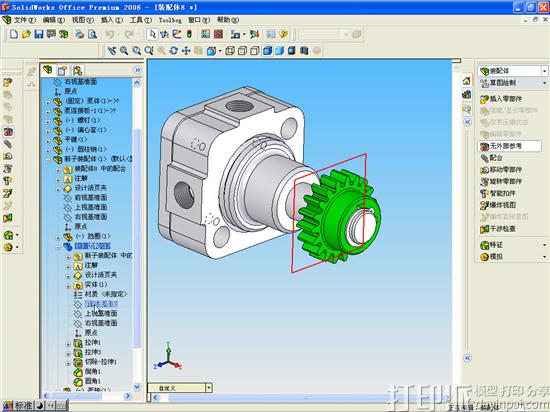Click the Previous View icon

coord(112,50)
